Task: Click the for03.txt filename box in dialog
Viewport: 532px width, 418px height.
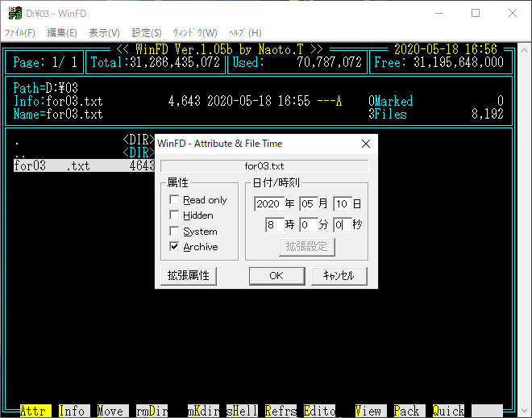Action: pos(264,166)
